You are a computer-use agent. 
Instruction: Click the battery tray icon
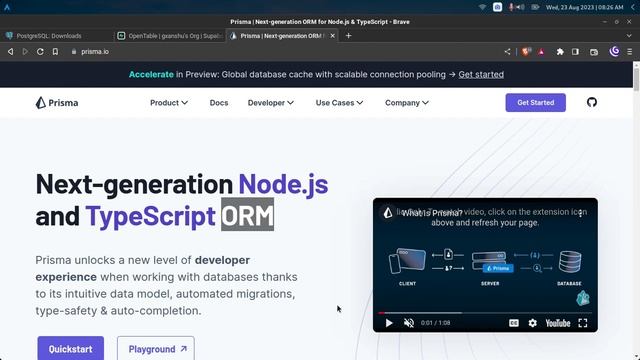click(535, 7)
